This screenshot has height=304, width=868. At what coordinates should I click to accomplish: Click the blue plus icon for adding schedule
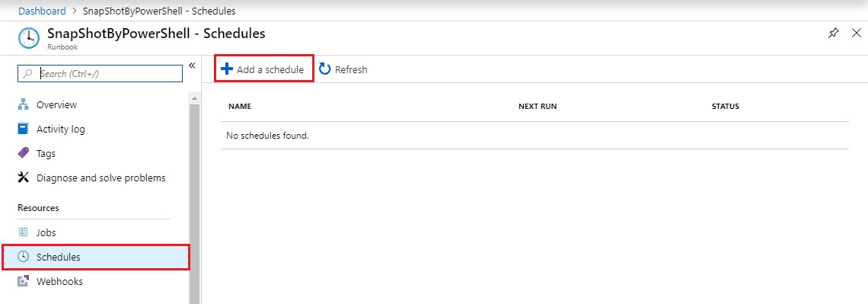[227, 69]
